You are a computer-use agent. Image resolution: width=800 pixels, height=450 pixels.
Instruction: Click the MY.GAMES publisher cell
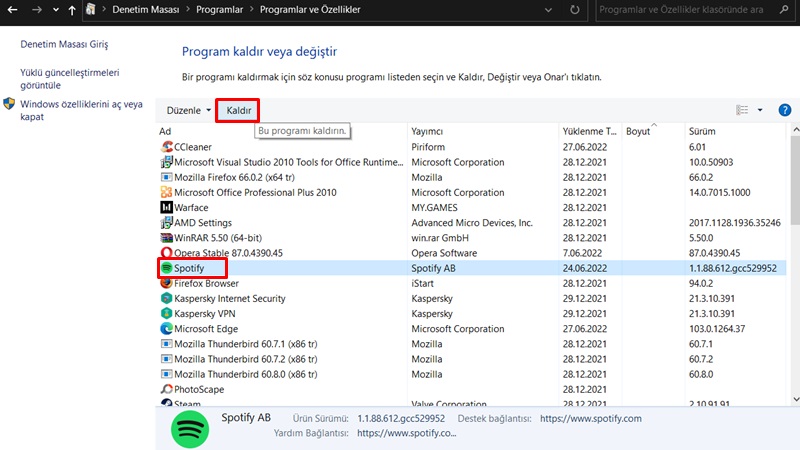pyautogui.click(x=434, y=208)
